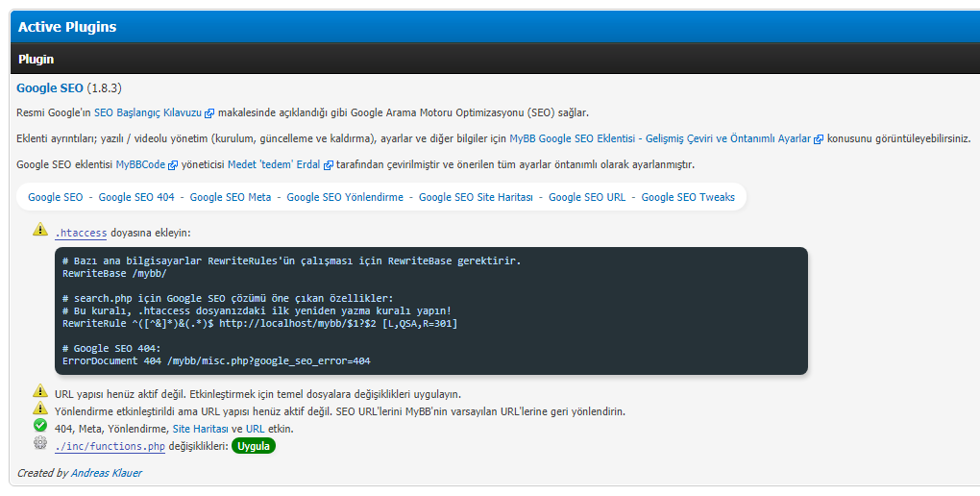Image resolution: width=980 pixels, height=496 pixels.
Task: Open MyBB Google SEO Eklentisi topic link
Action: [x=660, y=138]
